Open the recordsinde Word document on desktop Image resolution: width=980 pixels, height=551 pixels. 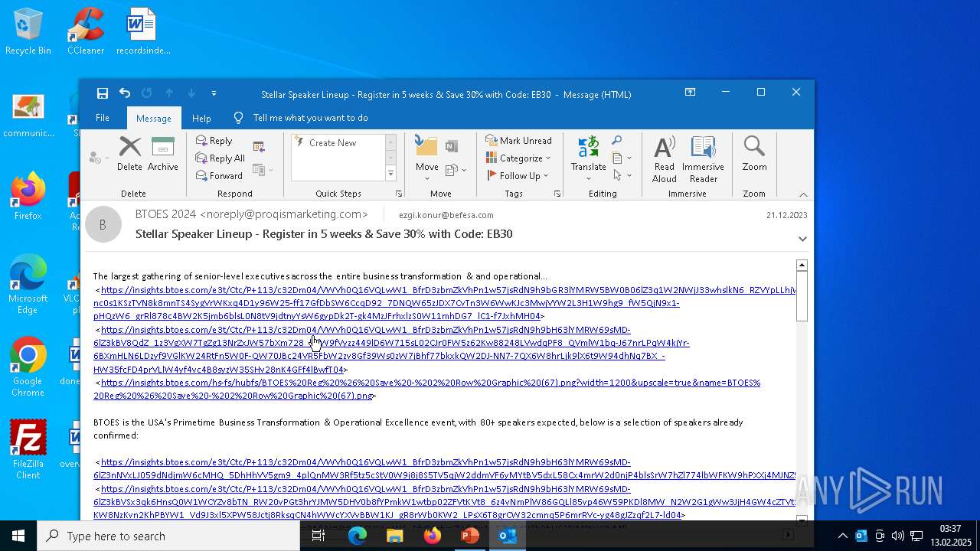point(143,31)
